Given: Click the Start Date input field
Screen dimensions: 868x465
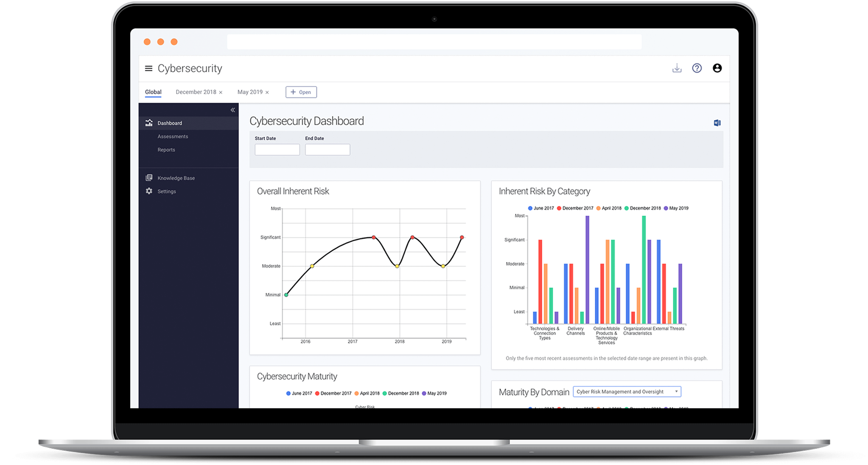Looking at the screenshot, I should [x=277, y=150].
